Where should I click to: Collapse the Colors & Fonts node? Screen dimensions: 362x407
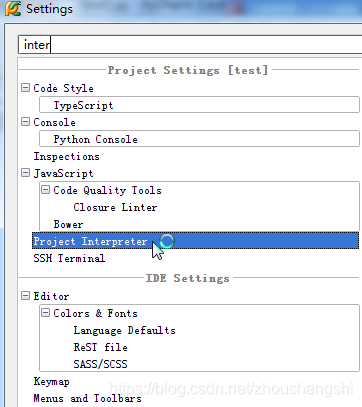point(45,313)
